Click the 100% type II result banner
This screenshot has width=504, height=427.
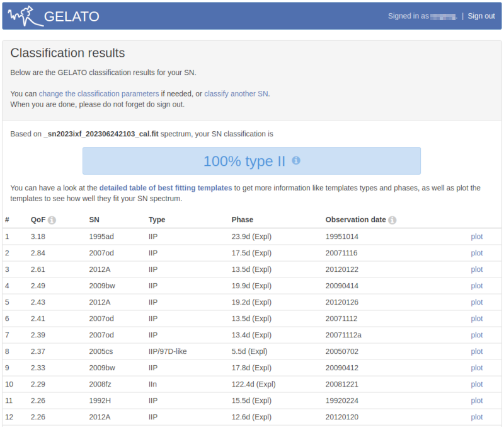pos(251,161)
